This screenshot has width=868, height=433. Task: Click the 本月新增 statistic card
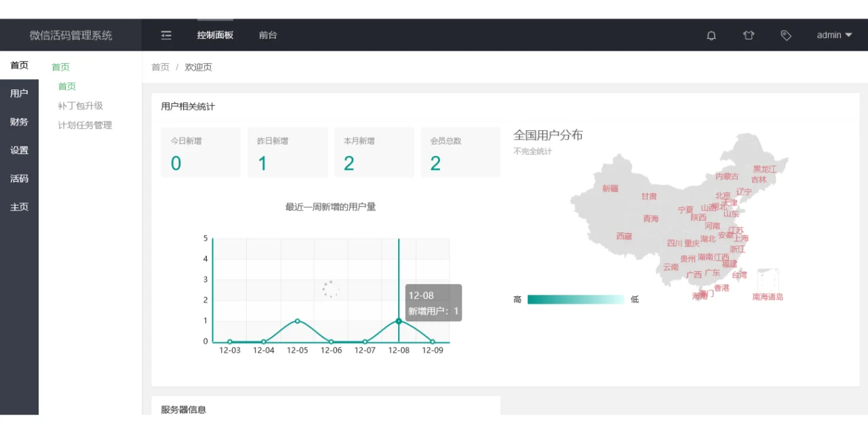click(x=374, y=152)
